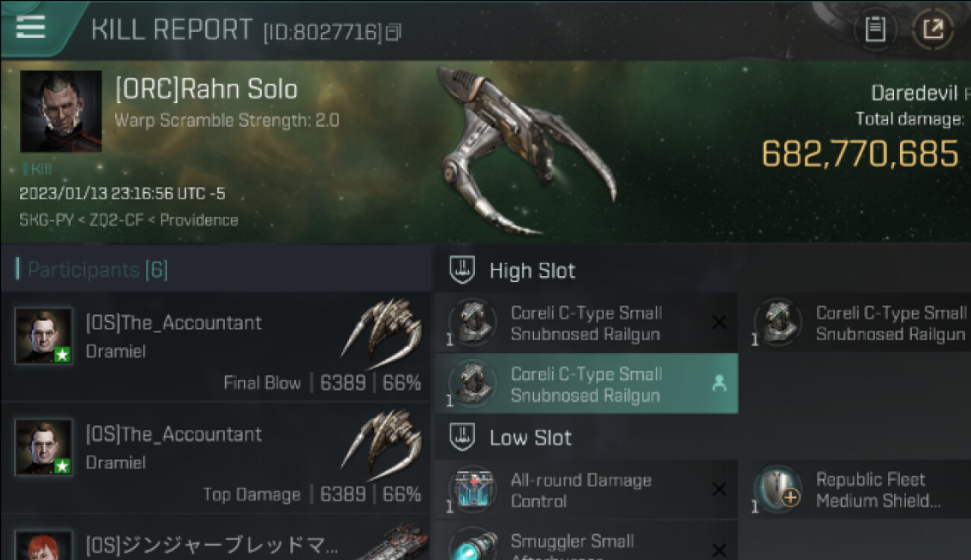Open the Top Damage The_Accountant portrait
Screen dimensions: 971x560
tap(44, 447)
